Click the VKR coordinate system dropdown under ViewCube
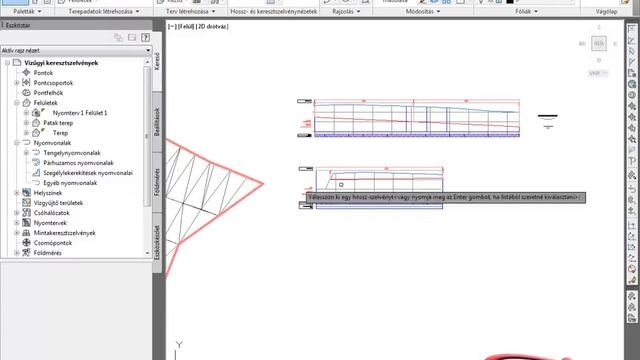Viewport: 640px width, 360px height. pos(598,73)
